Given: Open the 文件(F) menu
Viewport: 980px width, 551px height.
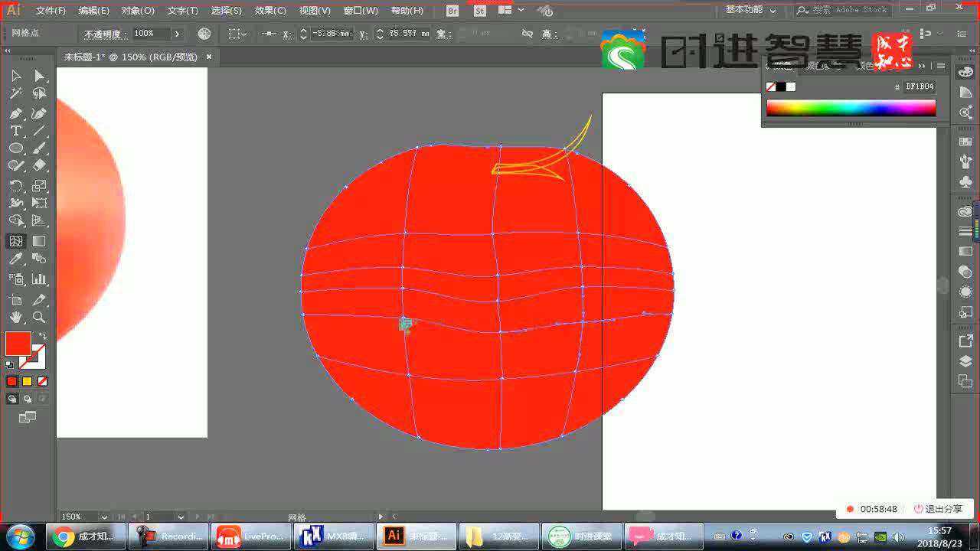Looking at the screenshot, I should point(51,11).
